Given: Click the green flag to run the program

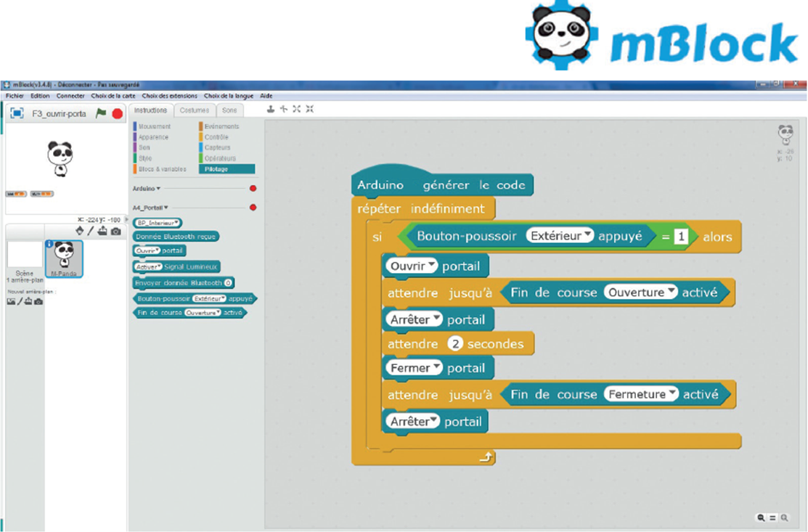Looking at the screenshot, I should [x=101, y=114].
